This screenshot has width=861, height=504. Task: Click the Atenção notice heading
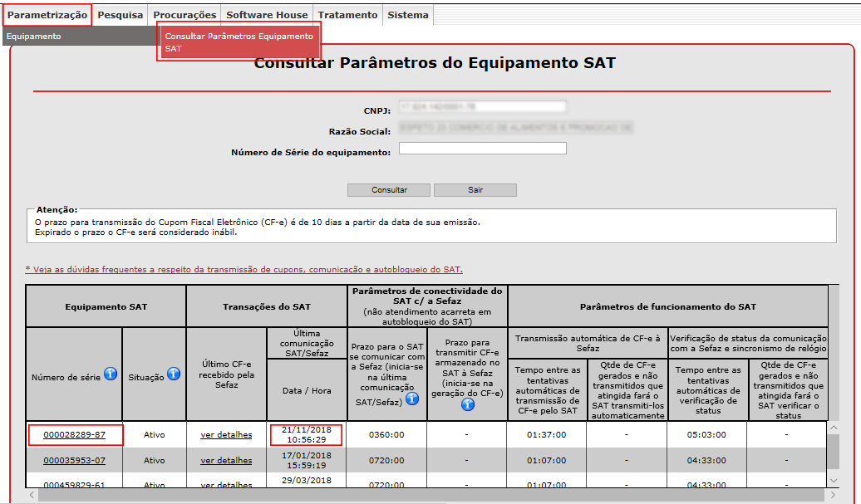click(57, 209)
